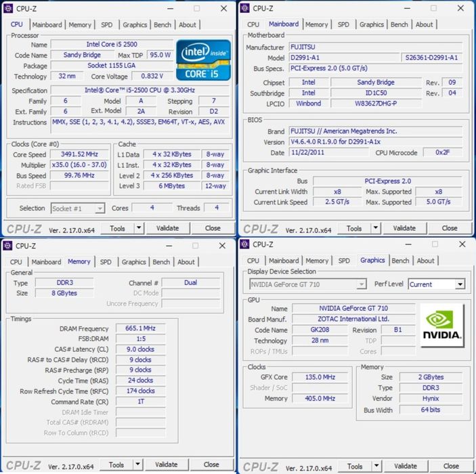Click Validate in the Mainboard window

coord(404,228)
